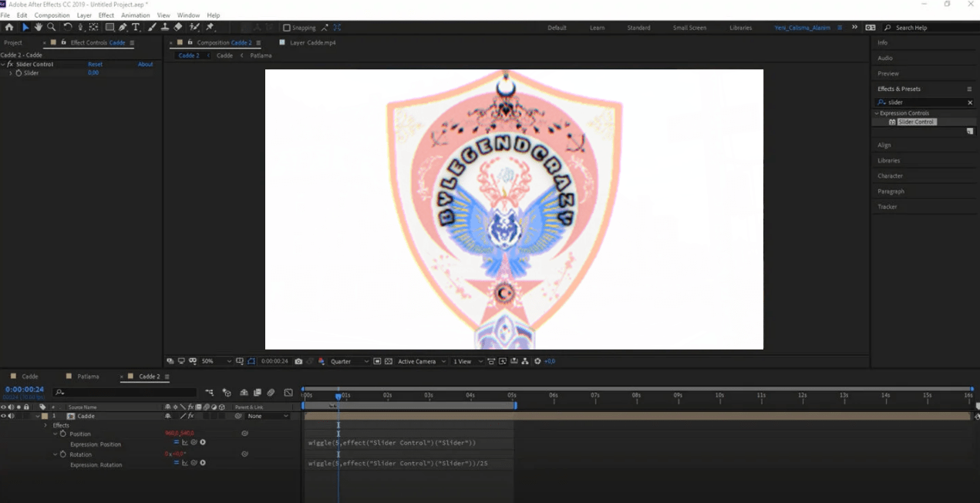Image resolution: width=980 pixels, height=503 pixels.
Task: Open the Parent None dropdown for Cadde
Action: click(268, 416)
